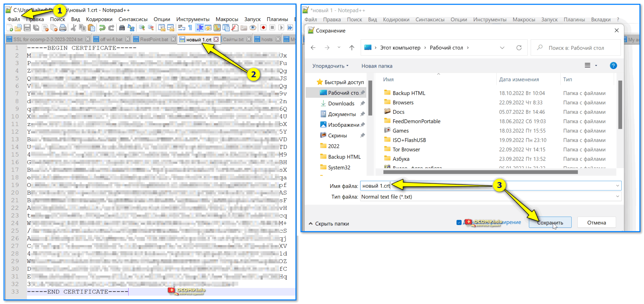Click the Отмена button
The width and height of the screenshot is (644, 304).
[597, 223]
